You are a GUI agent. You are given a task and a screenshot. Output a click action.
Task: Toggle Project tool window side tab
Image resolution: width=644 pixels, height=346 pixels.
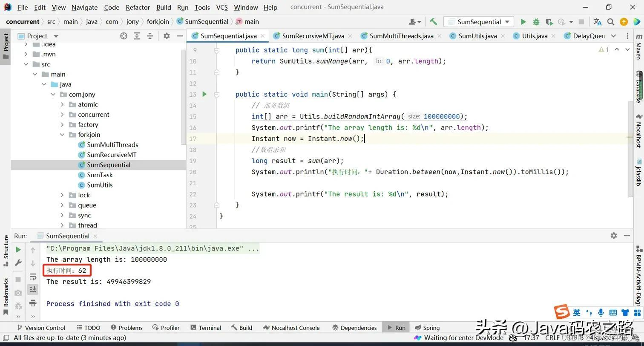[x=6, y=46]
